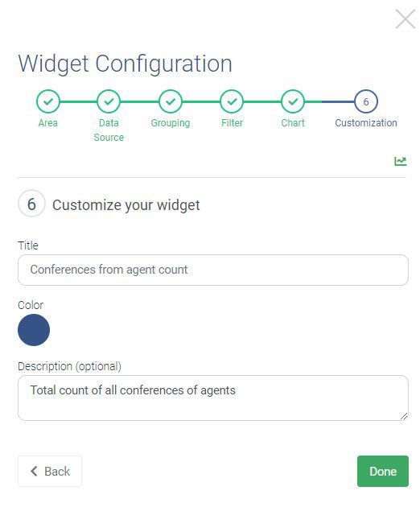
Task: Jump to the Chart step circle
Action: (x=293, y=101)
